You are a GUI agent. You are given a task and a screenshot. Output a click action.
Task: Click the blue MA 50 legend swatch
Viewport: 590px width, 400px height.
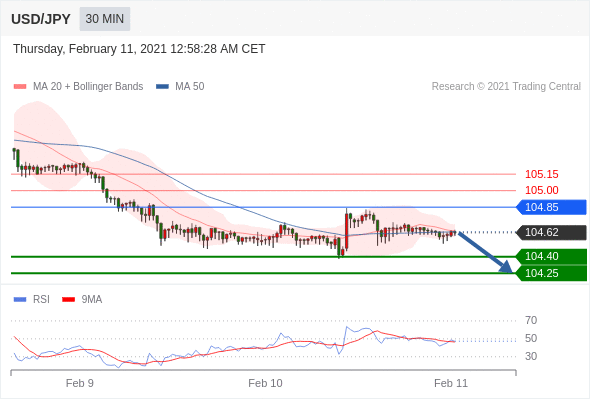pyautogui.click(x=162, y=87)
